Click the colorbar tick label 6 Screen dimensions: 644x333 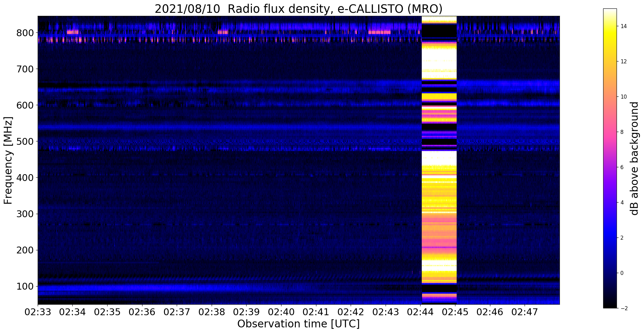click(x=622, y=167)
